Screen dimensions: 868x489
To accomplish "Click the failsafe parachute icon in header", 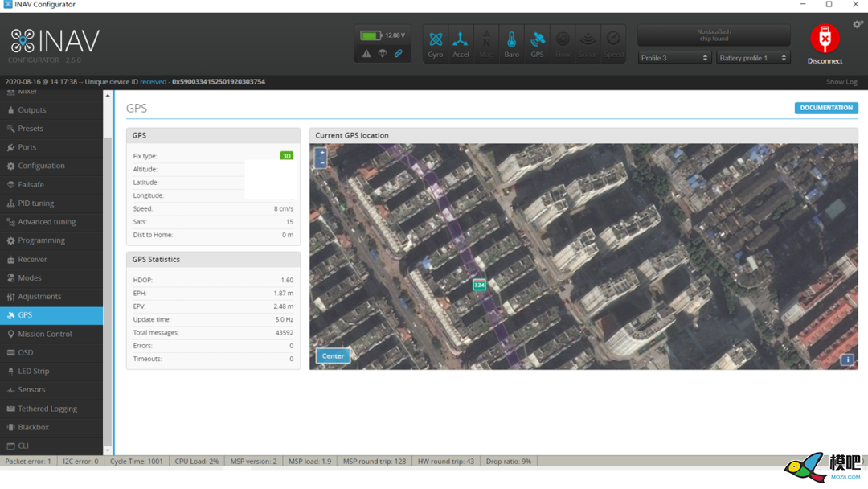I will (x=383, y=54).
